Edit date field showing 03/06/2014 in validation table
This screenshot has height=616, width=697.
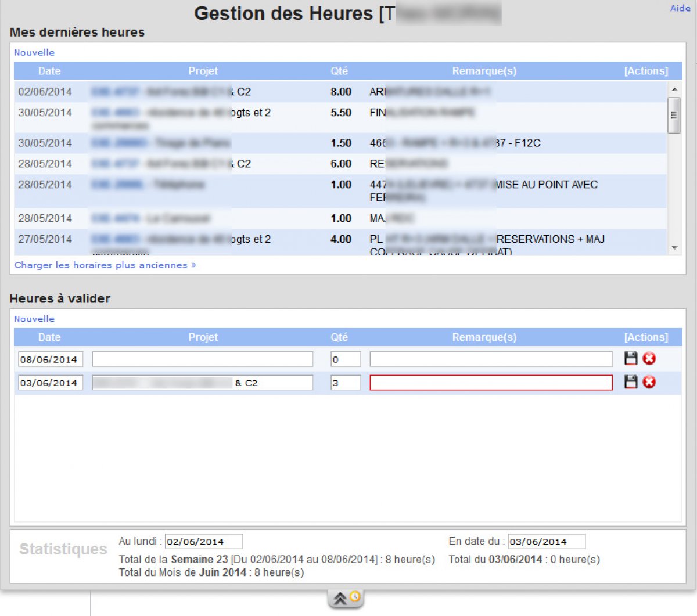tap(51, 383)
